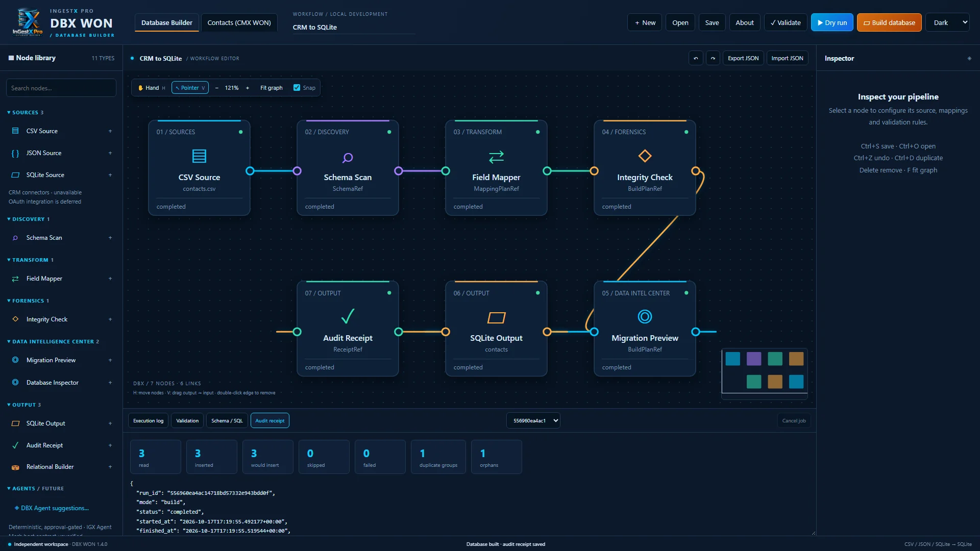Click the Inspector panel pin icon
This screenshot has height=551, width=980.
click(x=969, y=58)
